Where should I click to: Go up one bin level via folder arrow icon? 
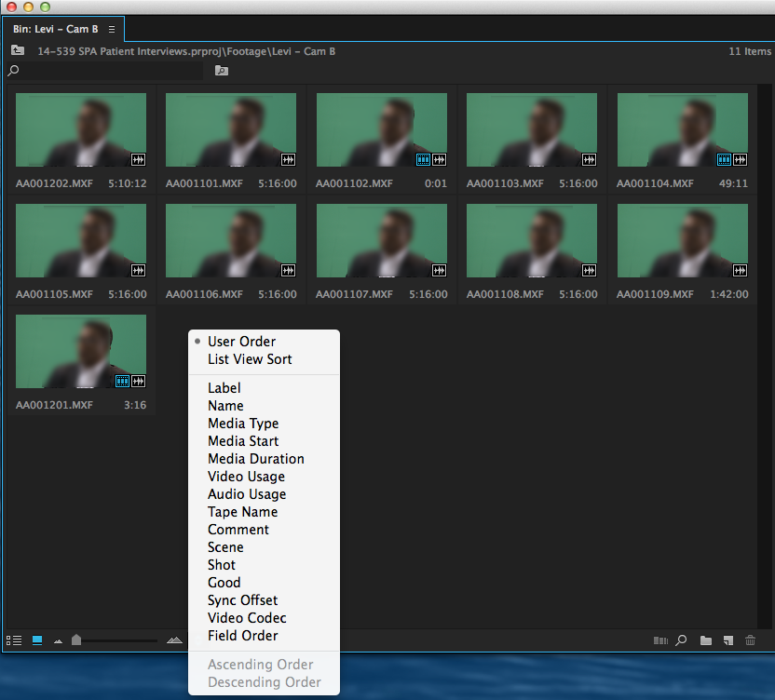coord(18,50)
